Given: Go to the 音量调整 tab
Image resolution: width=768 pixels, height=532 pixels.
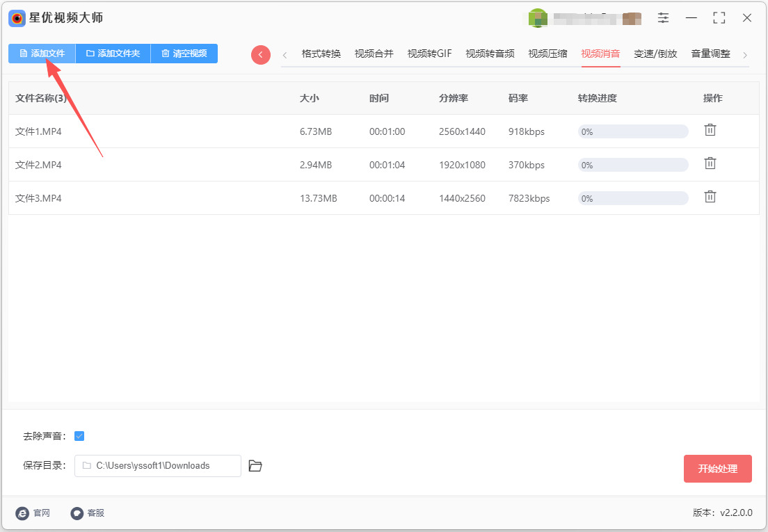Looking at the screenshot, I should [711, 54].
